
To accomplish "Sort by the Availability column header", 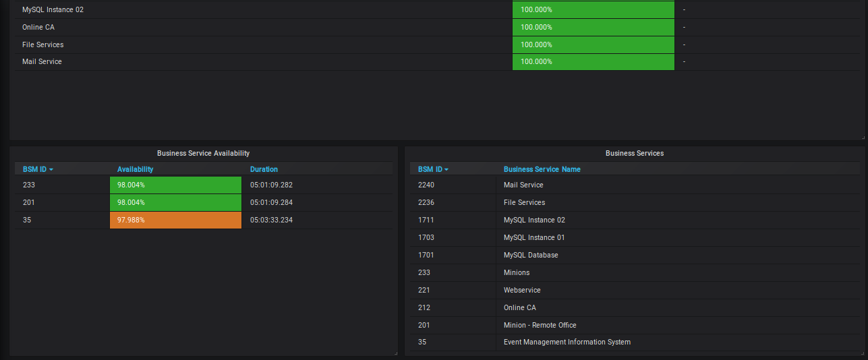I will (135, 170).
